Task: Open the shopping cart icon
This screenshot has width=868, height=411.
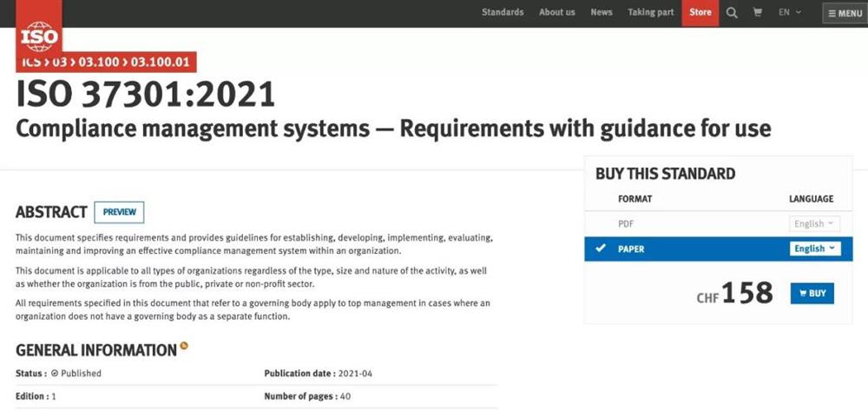Action: point(757,12)
